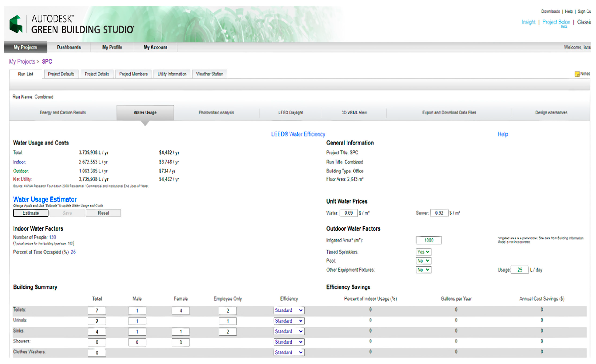596x364 pixels.
Task: Open Other Equipment/Fixtures dropdown
Action: pyautogui.click(x=423, y=269)
